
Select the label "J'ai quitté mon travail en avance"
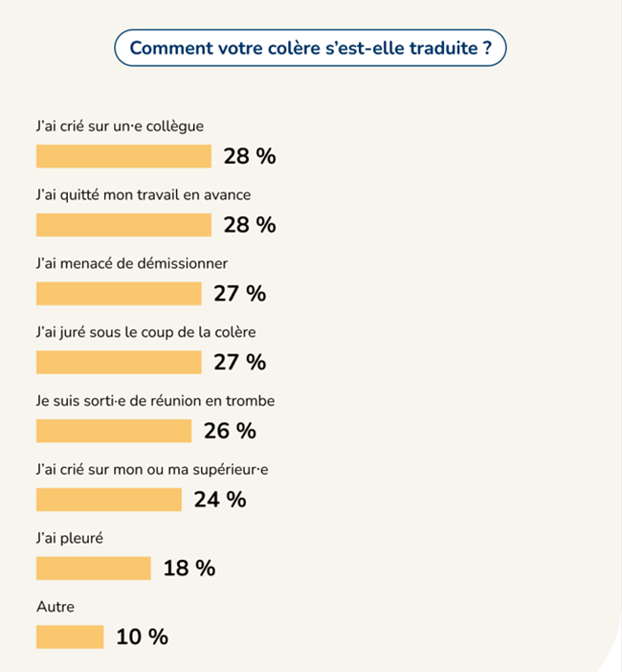tap(143, 194)
